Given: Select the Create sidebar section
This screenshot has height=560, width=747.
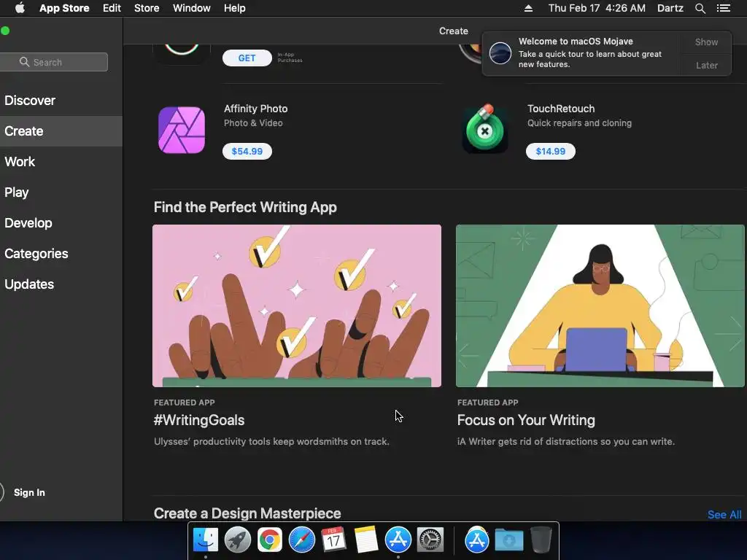Looking at the screenshot, I should pyautogui.click(x=61, y=131).
